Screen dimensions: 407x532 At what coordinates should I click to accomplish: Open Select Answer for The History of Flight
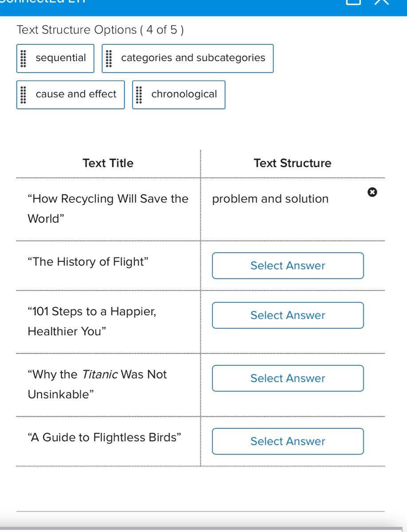tap(288, 266)
